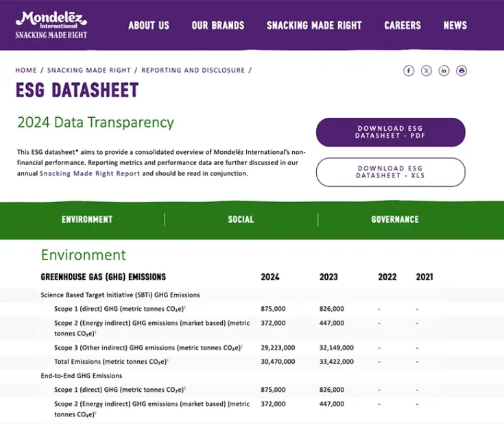Image resolution: width=504 pixels, height=424 pixels.
Task: Open the Our Brands menu
Action: point(218,25)
